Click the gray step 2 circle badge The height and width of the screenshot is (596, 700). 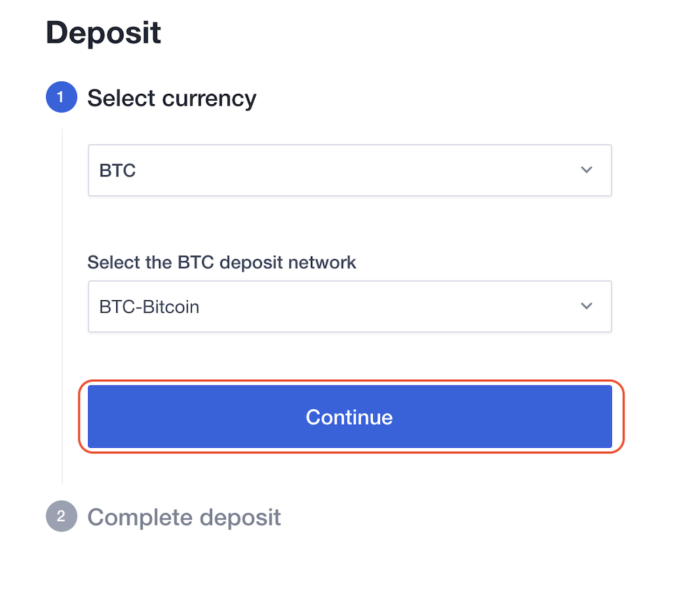tap(61, 518)
